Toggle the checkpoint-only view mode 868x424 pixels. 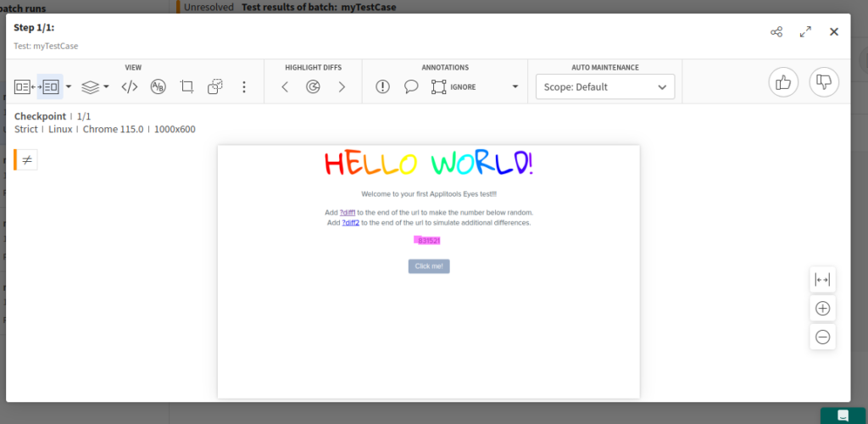click(50, 86)
